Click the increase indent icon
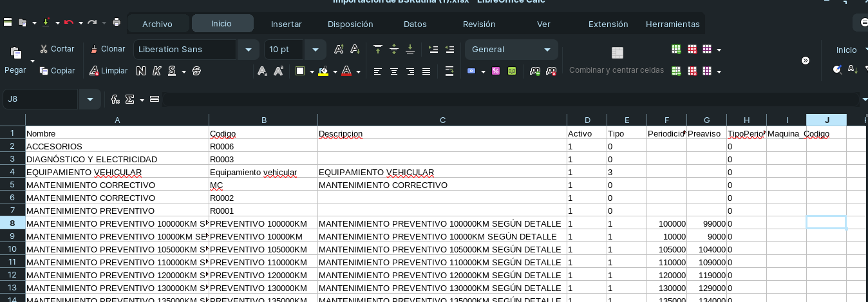868x302 pixels. coord(433,50)
